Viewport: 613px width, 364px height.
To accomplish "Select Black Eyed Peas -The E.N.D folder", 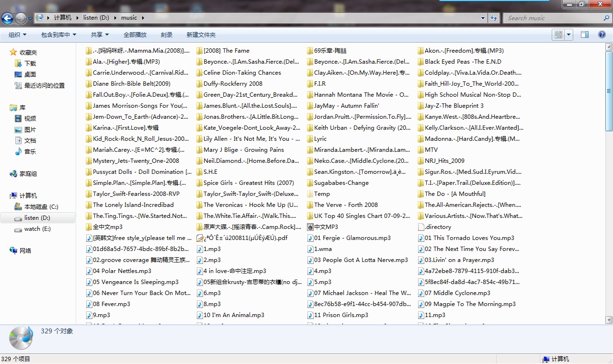I will (x=459, y=61).
